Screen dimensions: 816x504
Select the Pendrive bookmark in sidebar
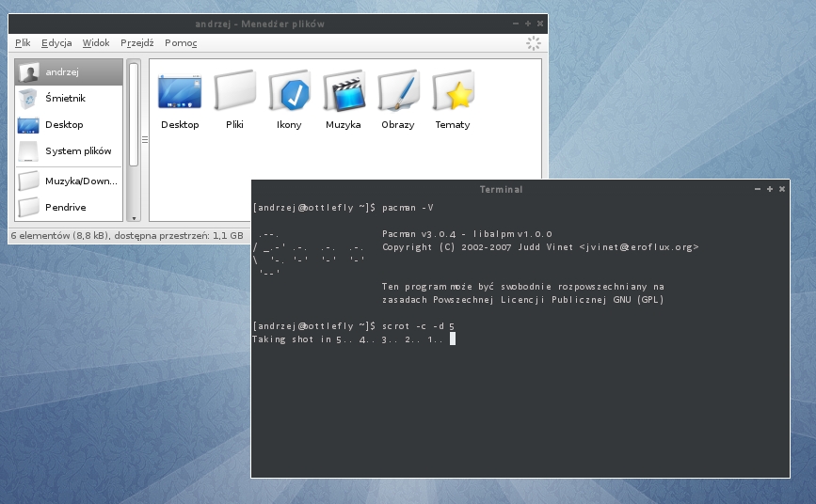click(x=69, y=208)
